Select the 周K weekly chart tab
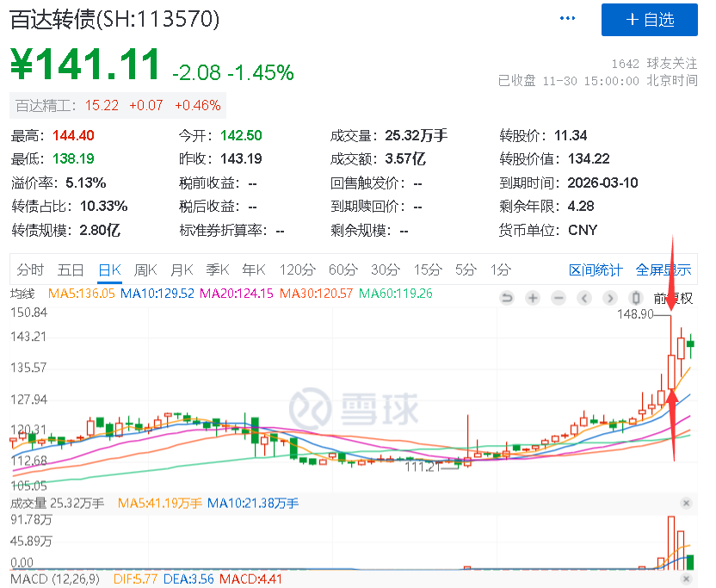716x588 pixels. (145, 269)
